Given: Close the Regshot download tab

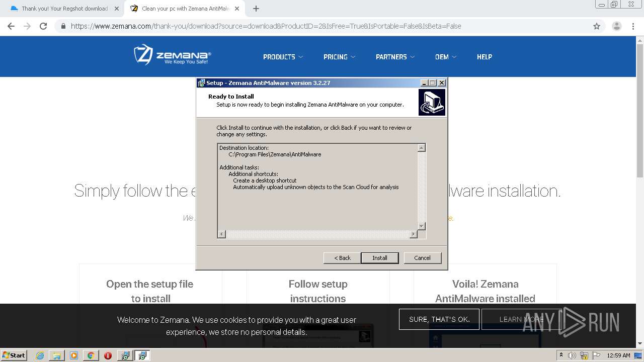Looking at the screenshot, I should point(117,9).
